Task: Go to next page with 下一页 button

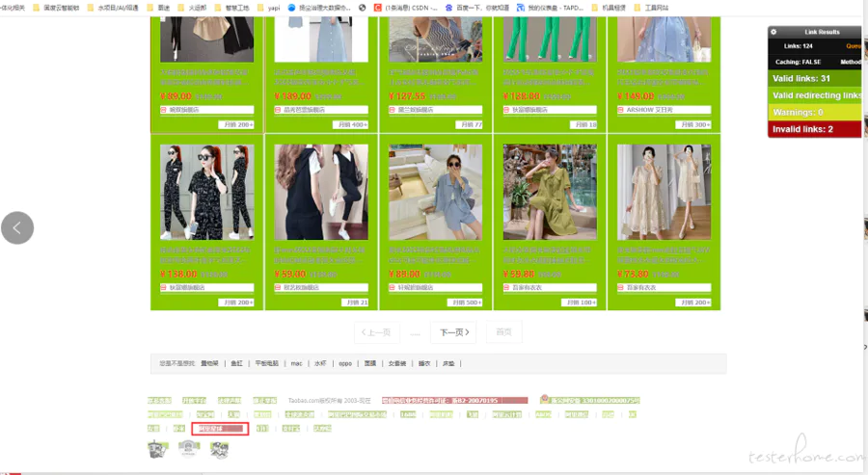Action: (x=454, y=332)
